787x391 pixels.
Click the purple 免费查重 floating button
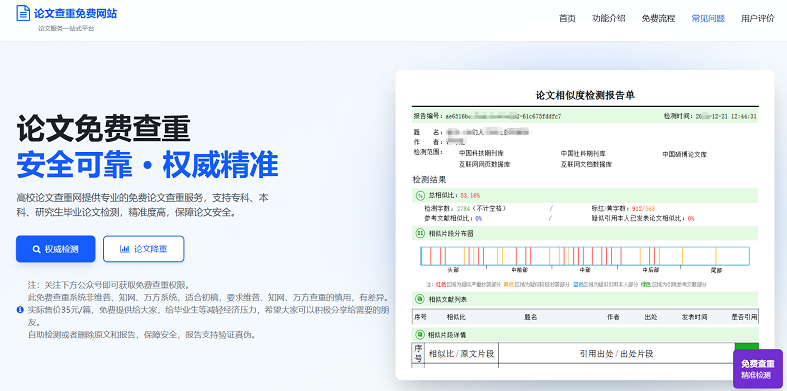point(757,369)
